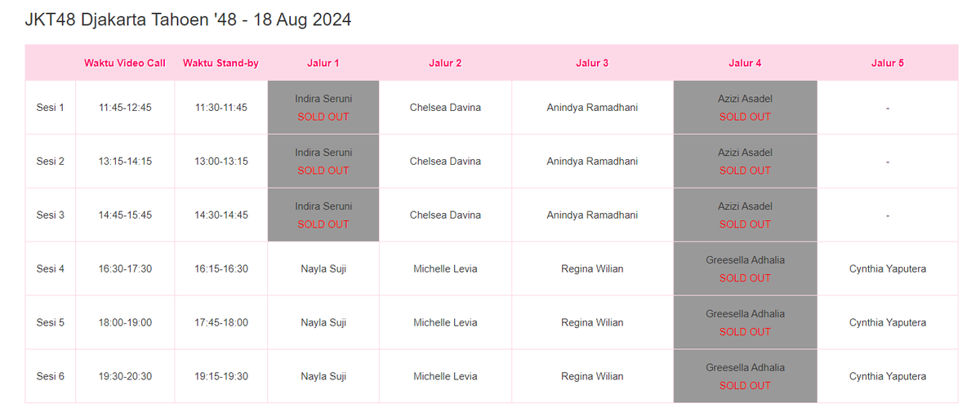Click sold out Indira Seruni Sesi 1 cell
Viewport: 980px width, 412px height.
(323, 108)
